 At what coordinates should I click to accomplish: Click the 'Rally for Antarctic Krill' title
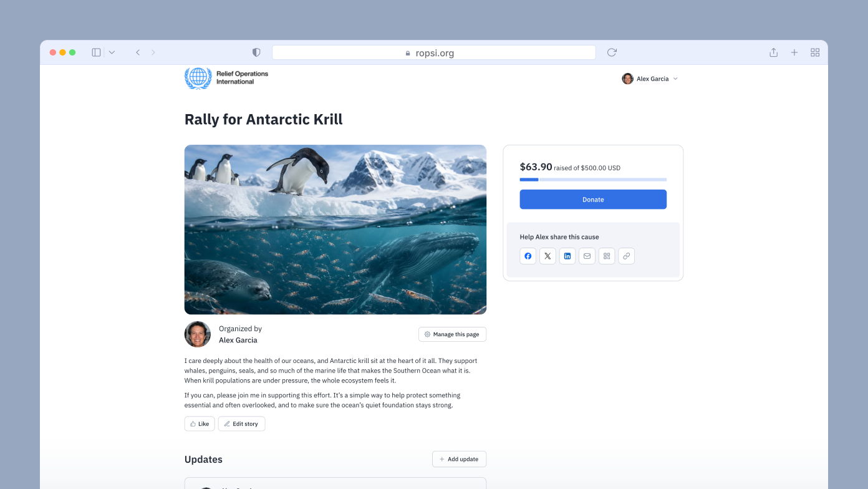point(264,119)
